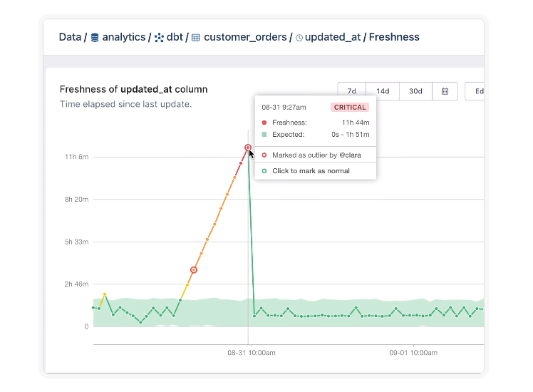The width and height of the screenshot is (533, 392).
Task: Click the clock icon beside updated_at
Action: click(299, 38)
